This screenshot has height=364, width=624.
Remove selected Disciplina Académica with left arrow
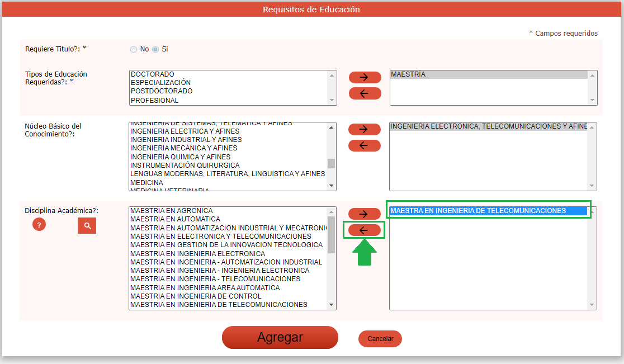[364, 230]
